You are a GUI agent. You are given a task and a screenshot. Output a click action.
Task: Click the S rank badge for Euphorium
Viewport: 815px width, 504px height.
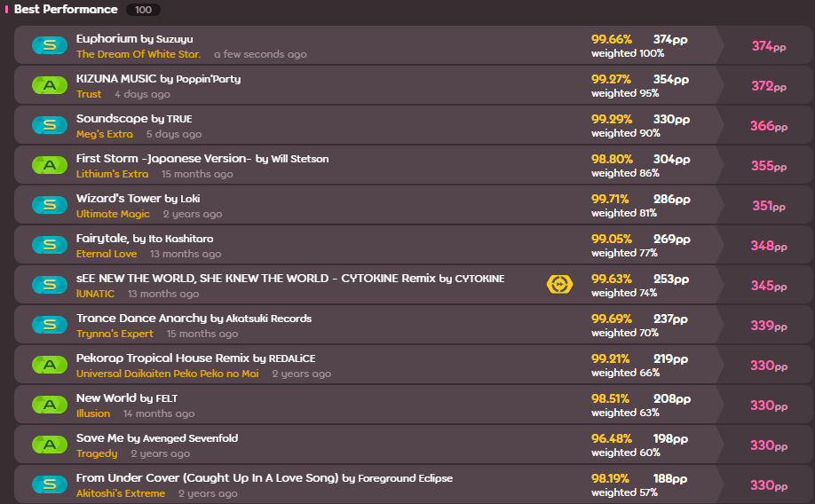[50, 45]
